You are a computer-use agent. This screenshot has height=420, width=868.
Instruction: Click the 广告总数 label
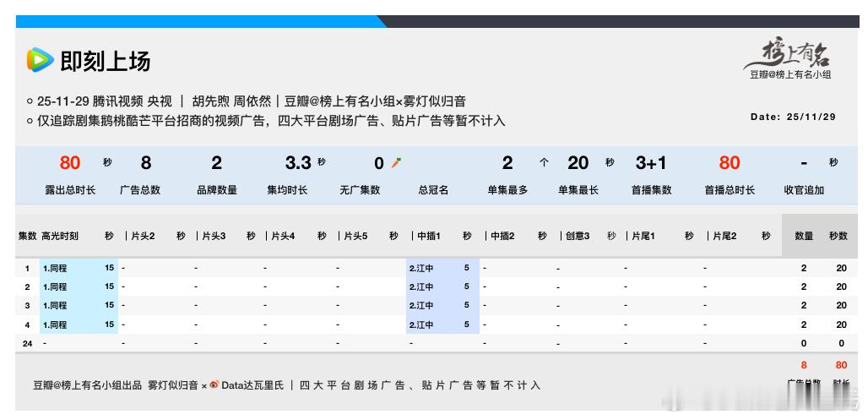(140, 190)
